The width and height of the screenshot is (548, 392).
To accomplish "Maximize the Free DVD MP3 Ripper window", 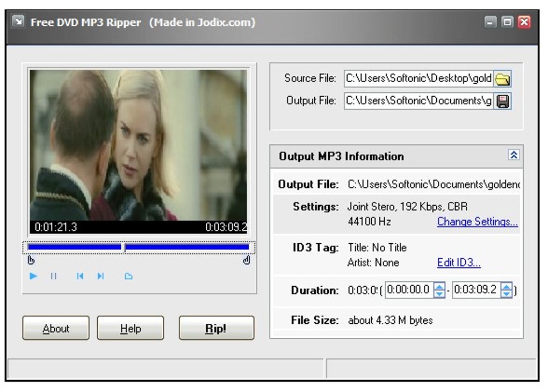I will [507, 22].
